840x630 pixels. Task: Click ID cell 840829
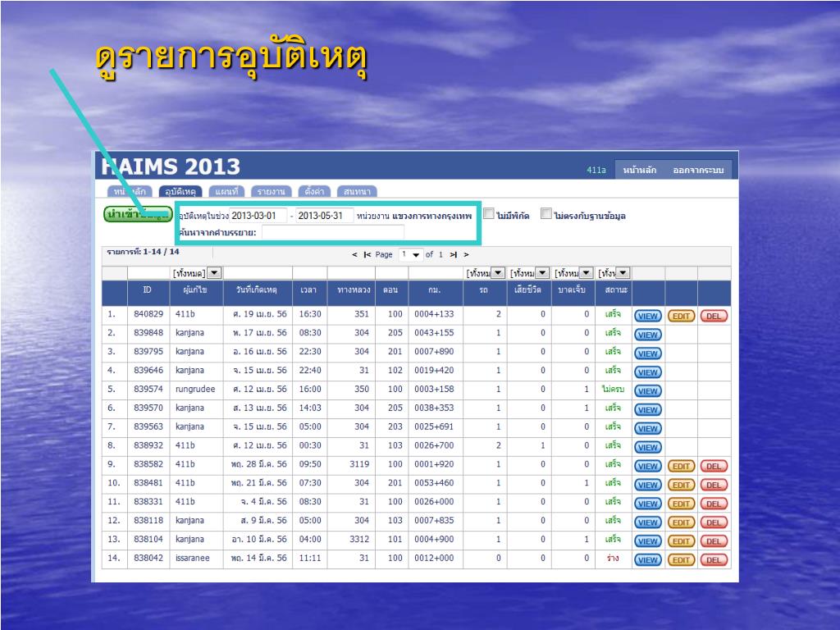148,314
